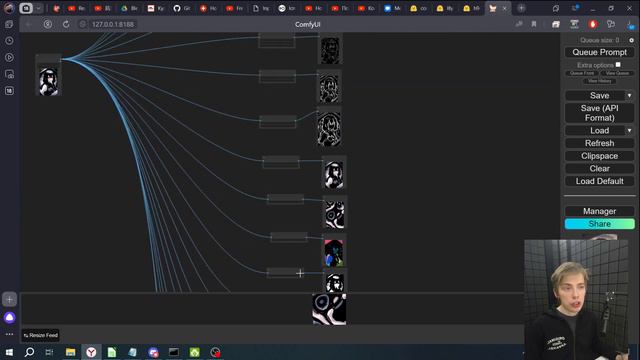
Task: Click Save (API Format) button
Action: pos(599,113)
